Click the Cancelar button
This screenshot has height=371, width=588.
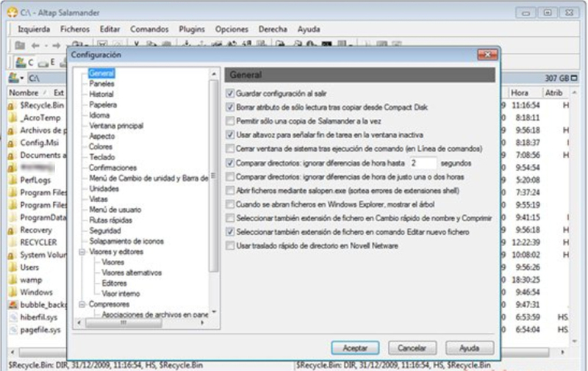[x=412, y=348]
